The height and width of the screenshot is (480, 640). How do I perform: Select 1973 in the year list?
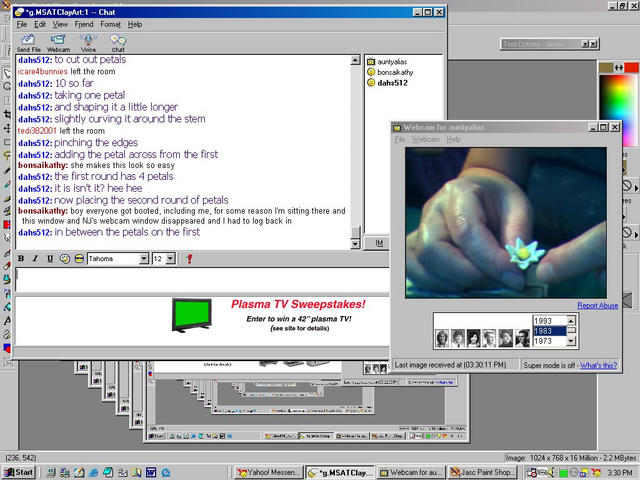pos(549,341)
